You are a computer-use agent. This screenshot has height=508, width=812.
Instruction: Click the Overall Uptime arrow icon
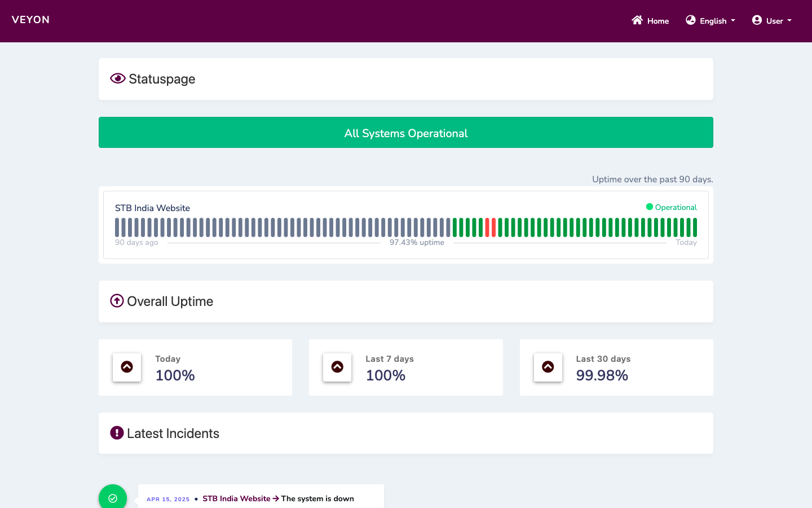tap(117, 301)
